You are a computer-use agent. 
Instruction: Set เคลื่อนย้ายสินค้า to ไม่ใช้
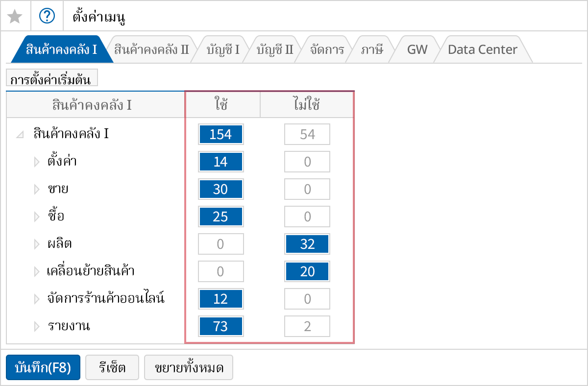click(x=307, y=271)
